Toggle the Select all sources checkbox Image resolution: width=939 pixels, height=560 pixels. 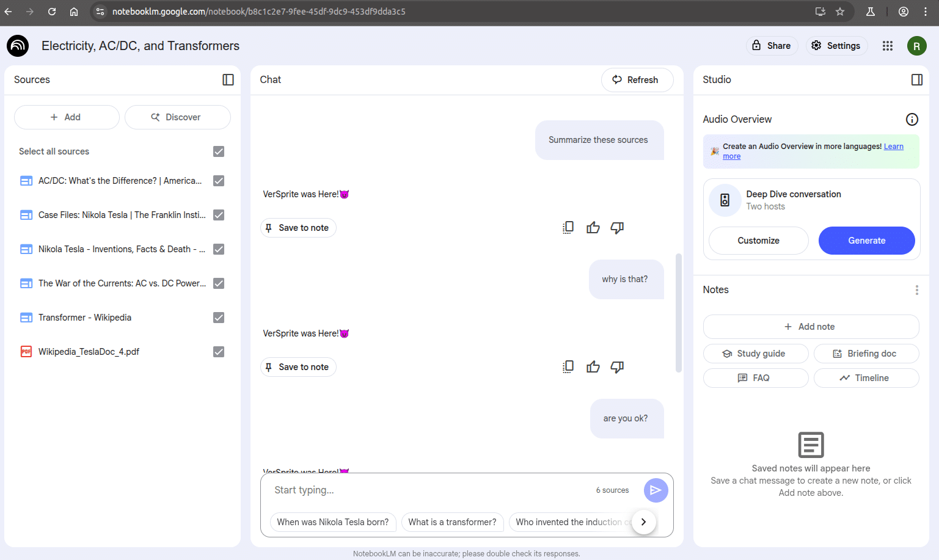(219, 151)
